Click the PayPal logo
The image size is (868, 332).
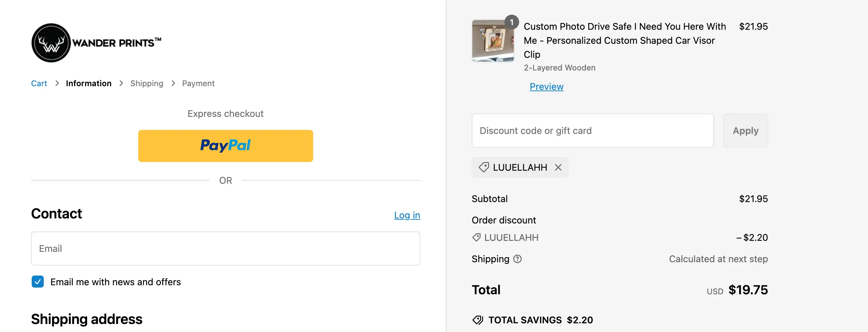225,145
